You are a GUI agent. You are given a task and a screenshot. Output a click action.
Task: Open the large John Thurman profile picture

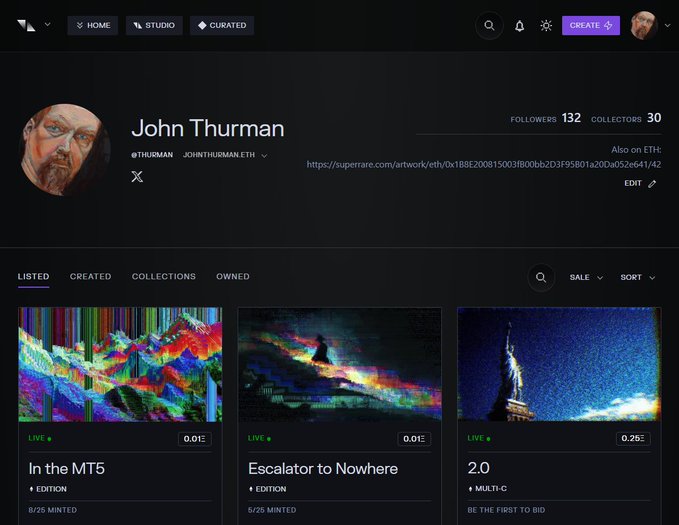point(65,149)
